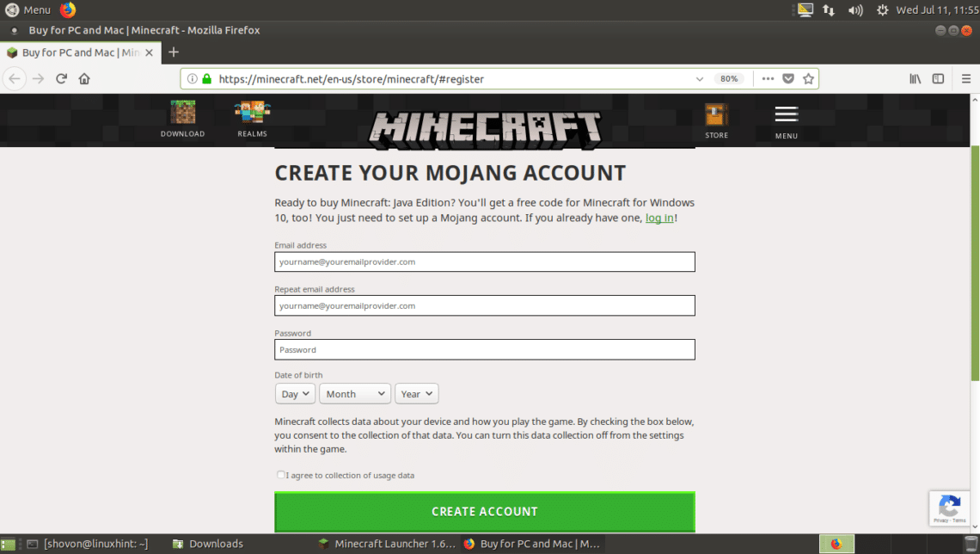Focus the Email address input field
980x554 pixels.
click(484, 262)
